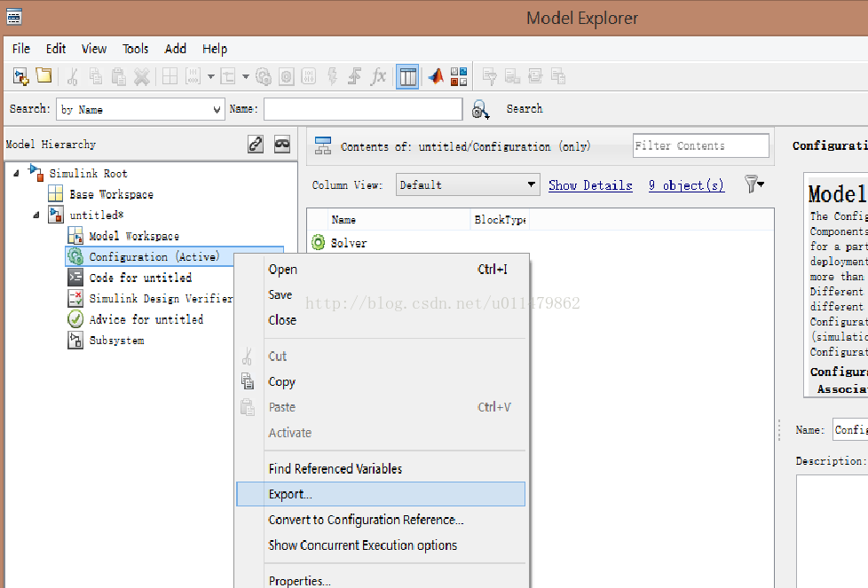This screenshot has width=868, height=588.
Task: Open dropdown arrow next to parameter icon
Action: [211, 76]
